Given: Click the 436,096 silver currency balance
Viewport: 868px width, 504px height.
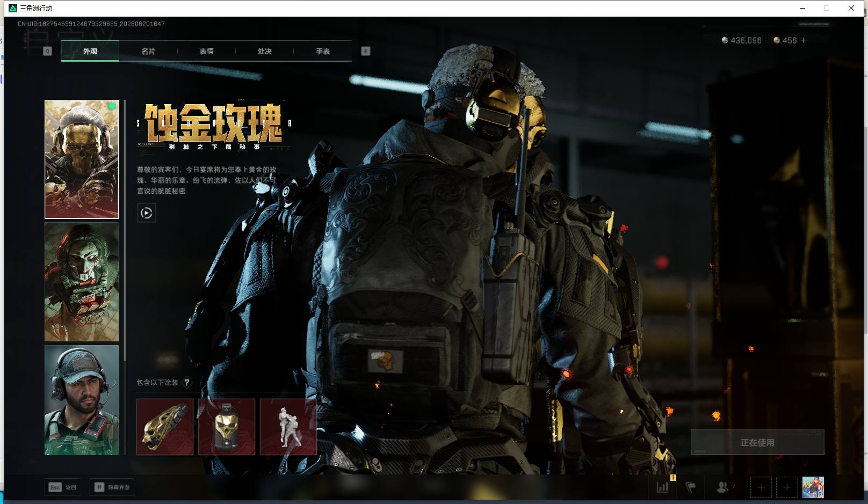Looking at the screenshot, I should (742, 40).
